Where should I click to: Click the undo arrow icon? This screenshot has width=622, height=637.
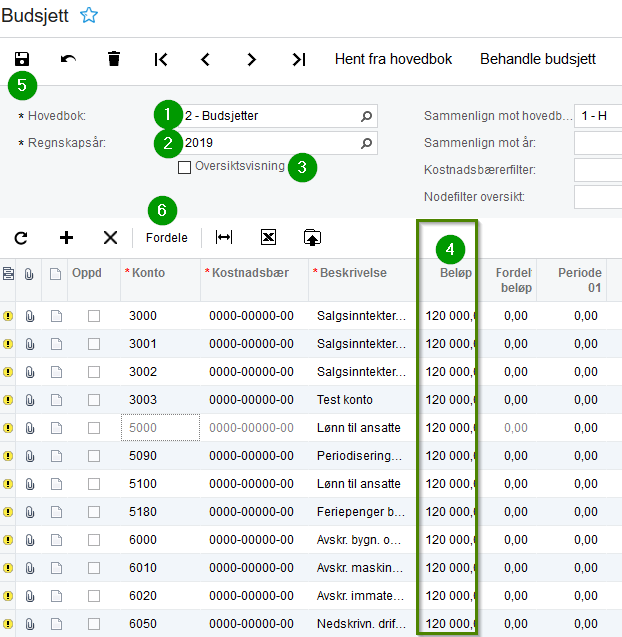point(68,59)
